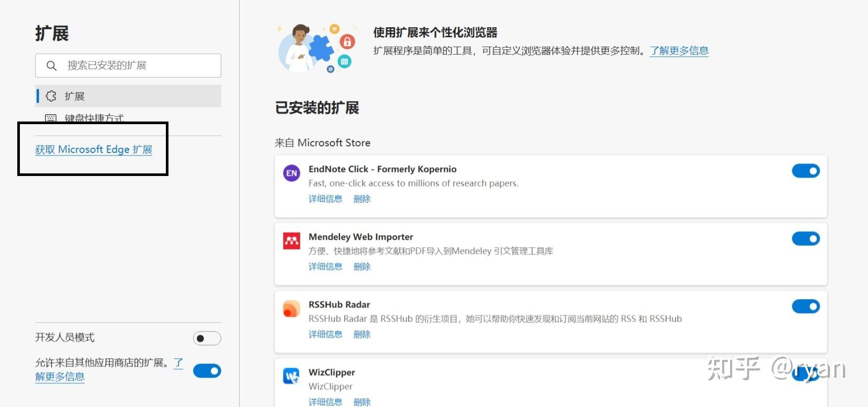Remove the Mendeley Web Importer extension
This screenshot has width=868, height=407.
click(362, 267)
